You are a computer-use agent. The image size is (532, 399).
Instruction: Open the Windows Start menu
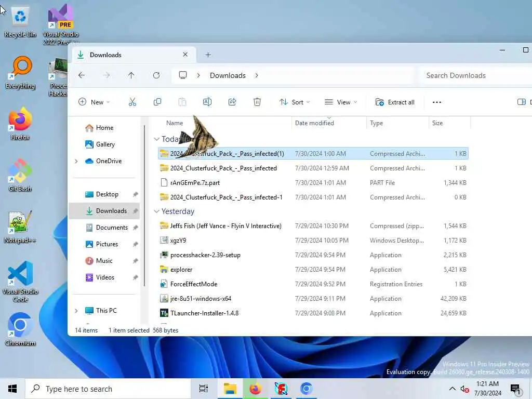pos(12,389)
